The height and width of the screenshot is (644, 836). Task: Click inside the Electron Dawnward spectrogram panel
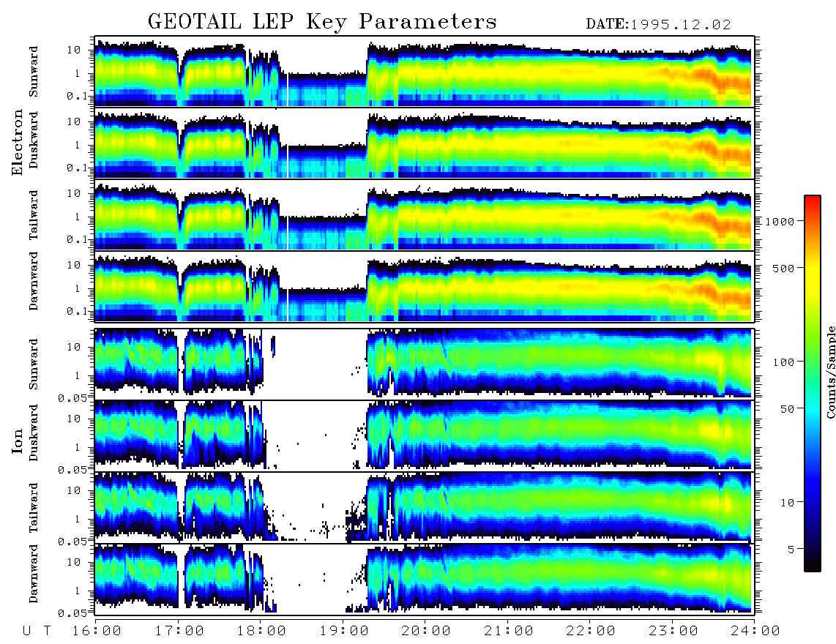click(x=425, y=286)
